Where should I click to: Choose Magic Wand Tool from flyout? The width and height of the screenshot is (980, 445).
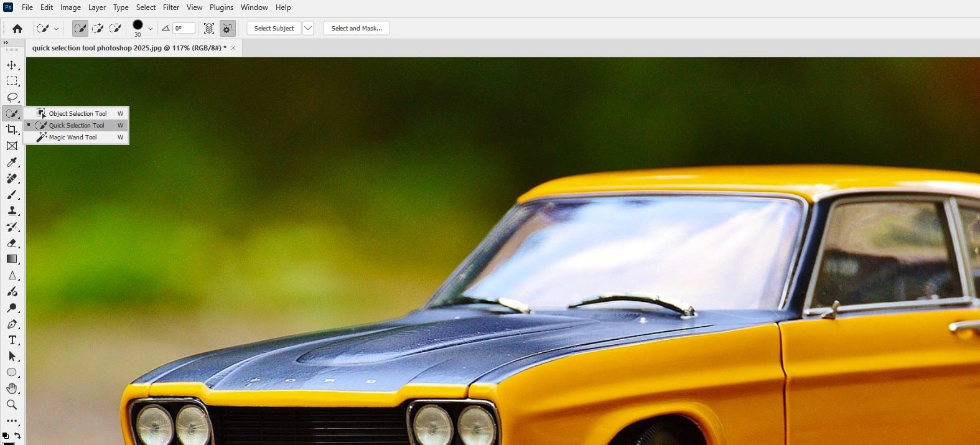point(73,138)
